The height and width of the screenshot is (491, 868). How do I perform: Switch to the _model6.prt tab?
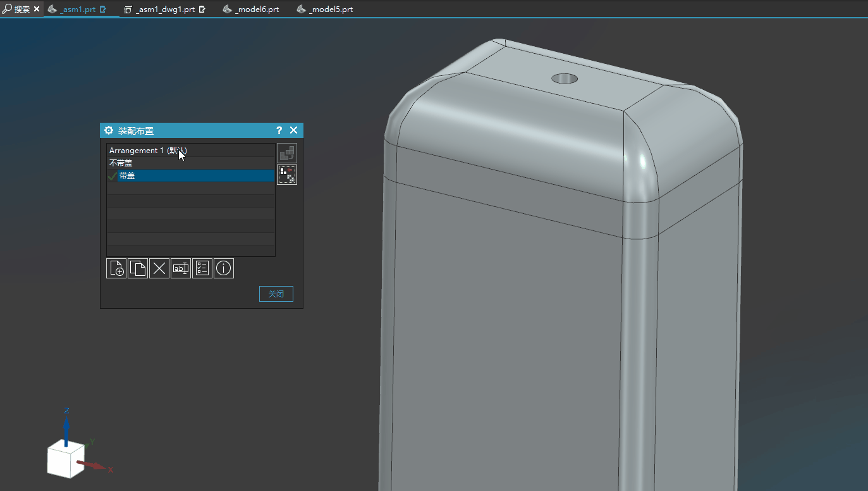click(x=257, y=9)
